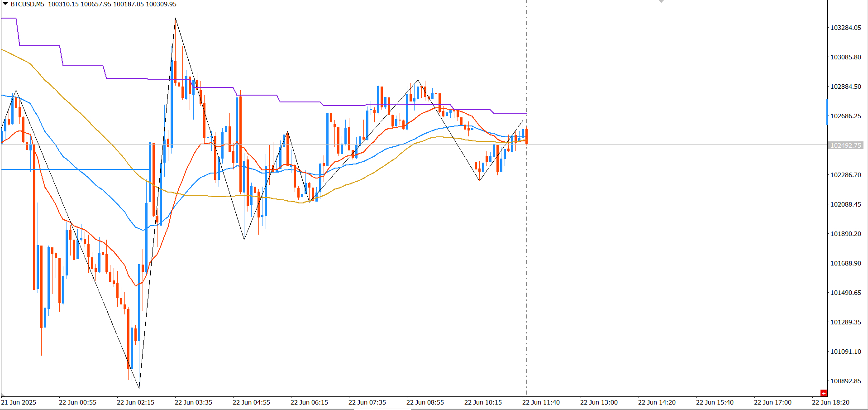This screenshot has width=868, height=410.
Task: Select the BTCUSD,M5 symbol label
Action: (x=28, y=4)
